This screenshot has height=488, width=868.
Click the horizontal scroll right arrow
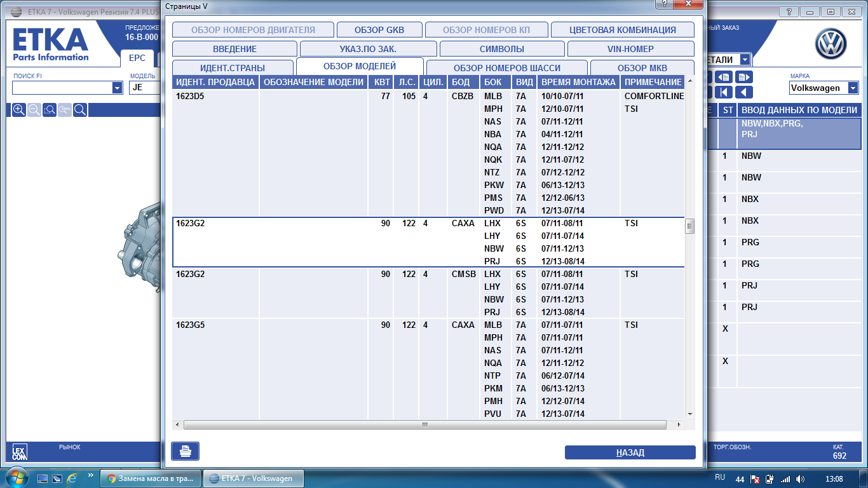click(x=679, y=424)
